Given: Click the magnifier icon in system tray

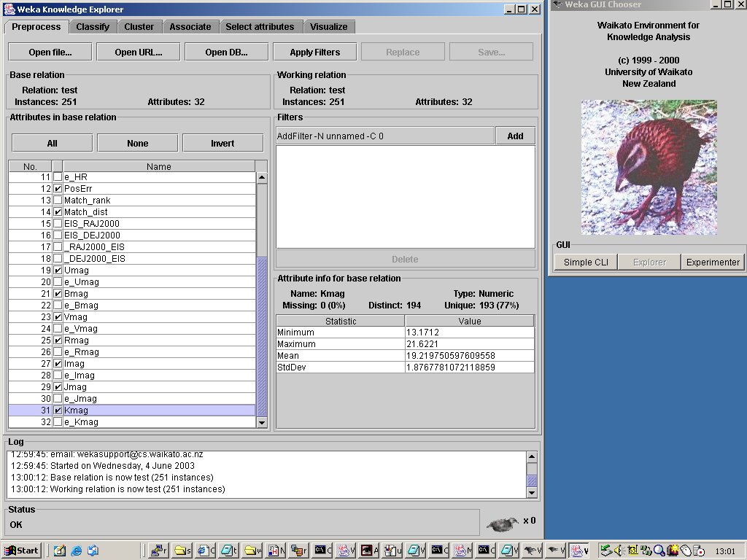Looking at the screenshot, I should [x=659, y=551].
